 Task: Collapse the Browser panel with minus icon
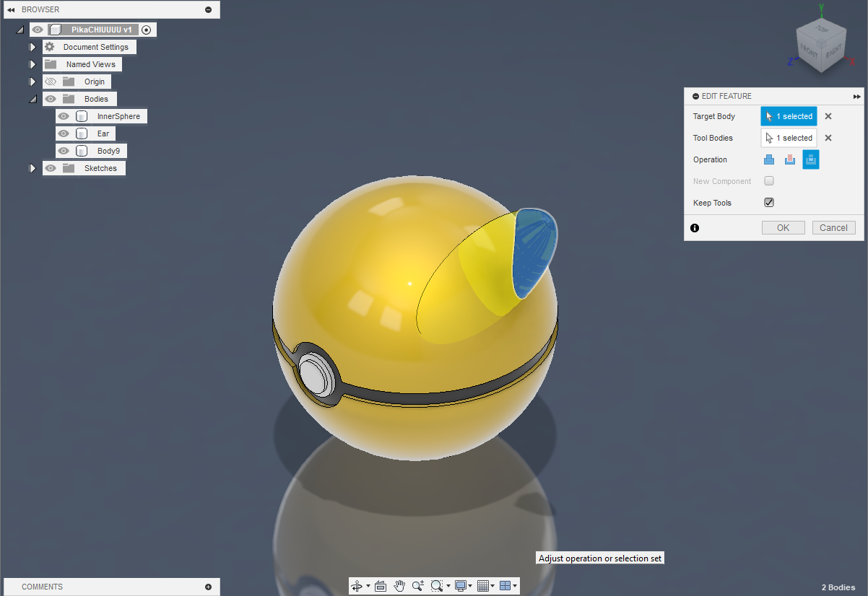coord(209,9)
